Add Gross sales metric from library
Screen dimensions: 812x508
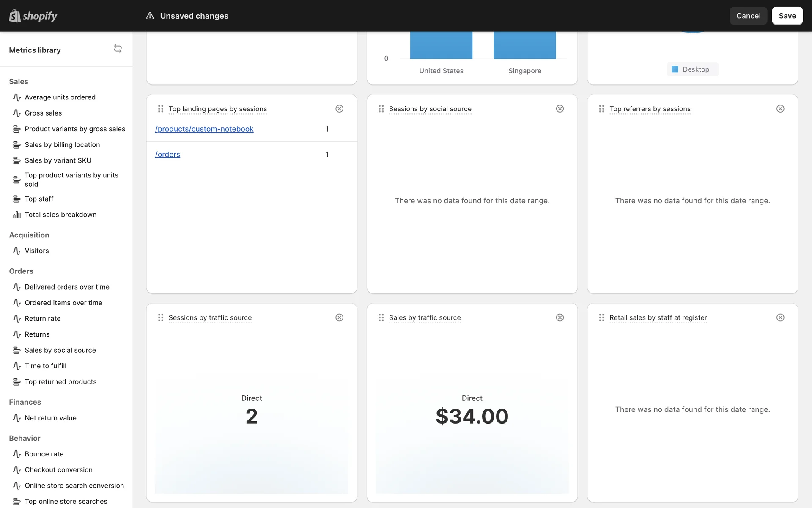point(43,113)
